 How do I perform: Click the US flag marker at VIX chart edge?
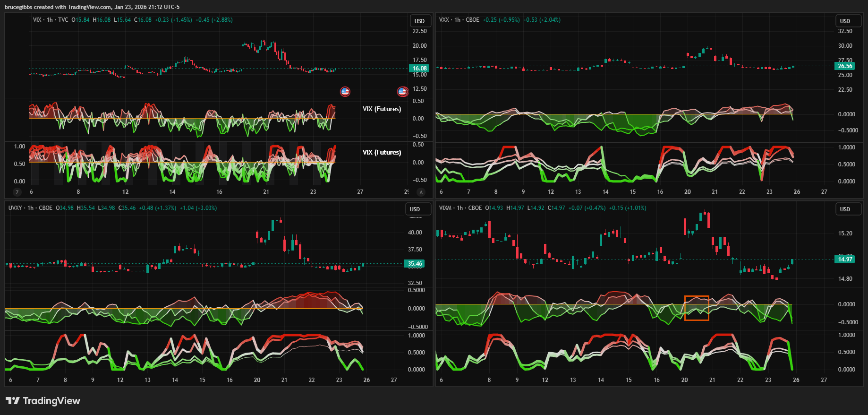tap(402, 92)
